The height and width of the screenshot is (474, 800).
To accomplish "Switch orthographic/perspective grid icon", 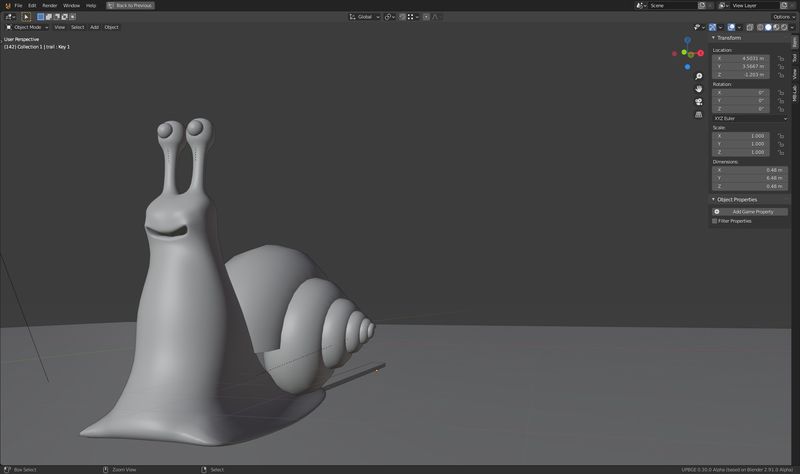I will [698, 115].
